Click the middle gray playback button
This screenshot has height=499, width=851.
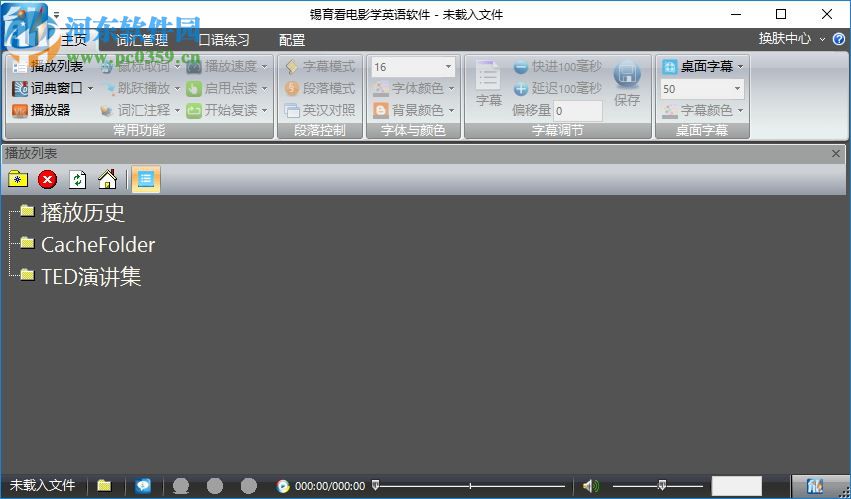click(215, 485)
